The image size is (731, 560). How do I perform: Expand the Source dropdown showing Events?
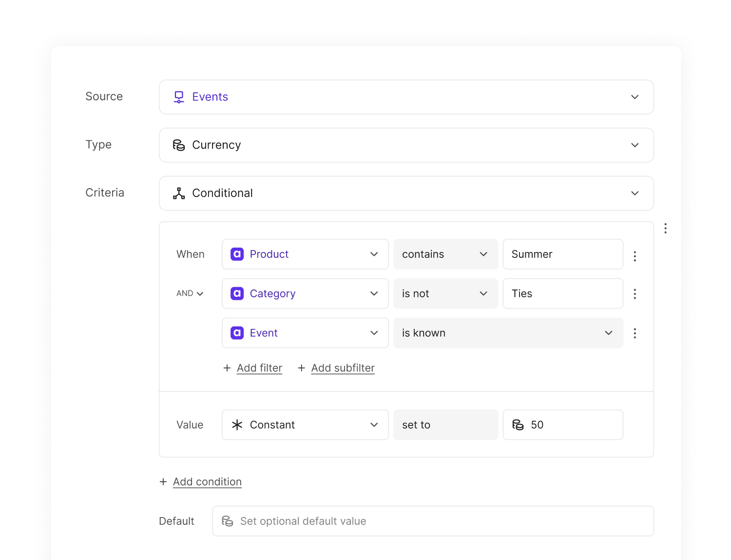coord(406,97)
